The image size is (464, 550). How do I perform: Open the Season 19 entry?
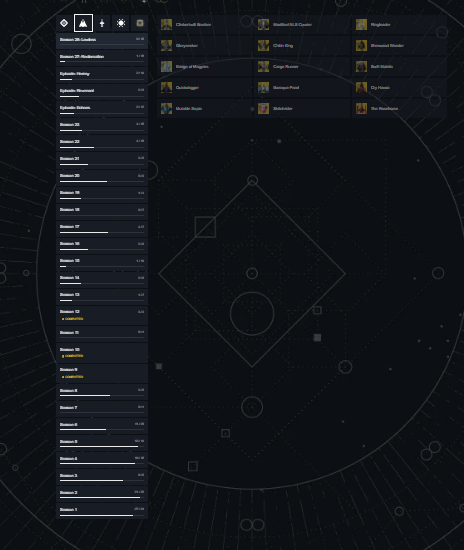pos(102,194)
